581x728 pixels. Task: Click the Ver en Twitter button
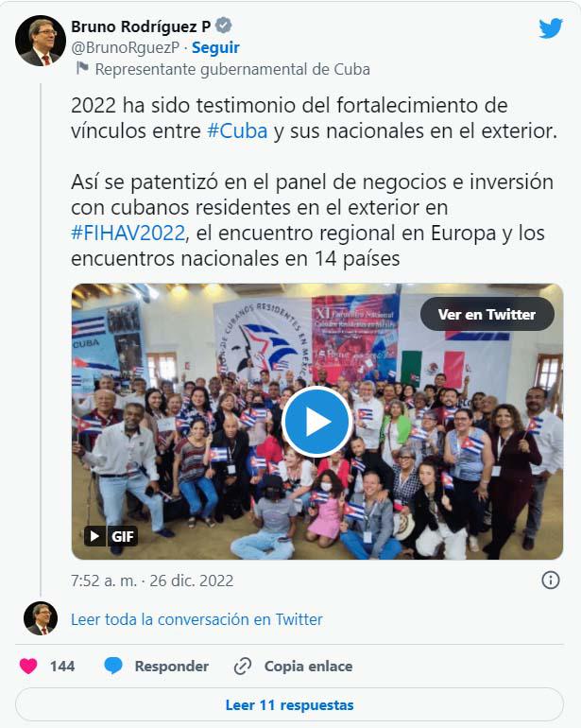[487, 314]
